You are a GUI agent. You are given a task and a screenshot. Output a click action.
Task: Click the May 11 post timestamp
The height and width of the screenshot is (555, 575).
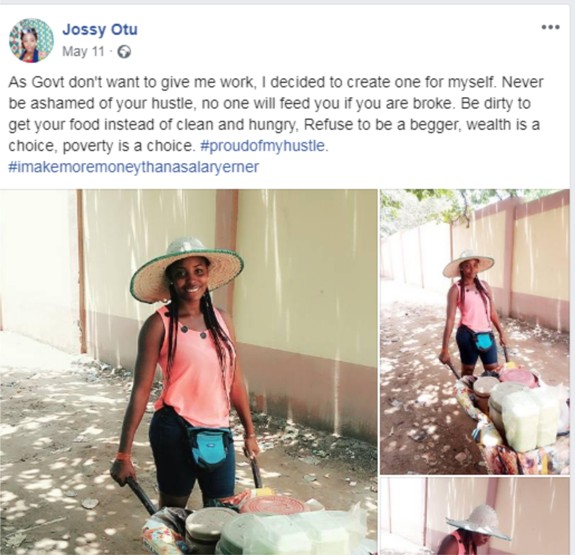(x=83, y=52)
